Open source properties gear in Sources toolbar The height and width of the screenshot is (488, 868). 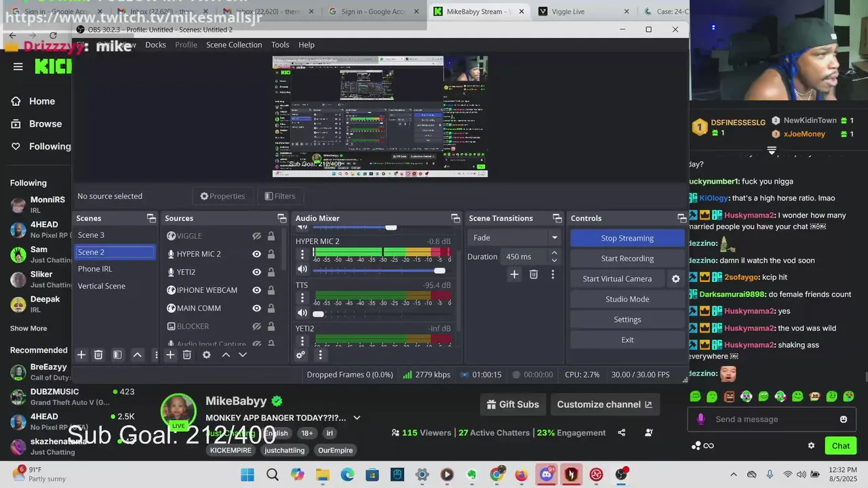[x=206, y=354]
